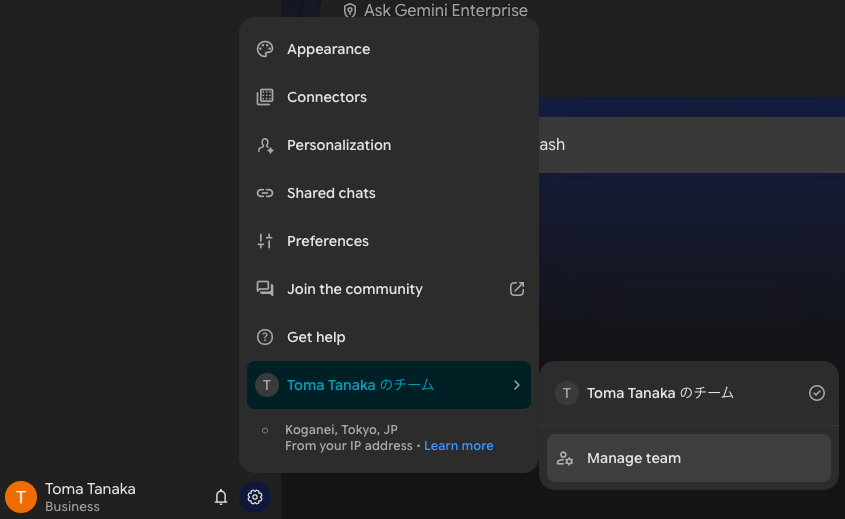
Task: Click the Koganei, Tokyo, JP location text
Action: (x=341, y=430)
